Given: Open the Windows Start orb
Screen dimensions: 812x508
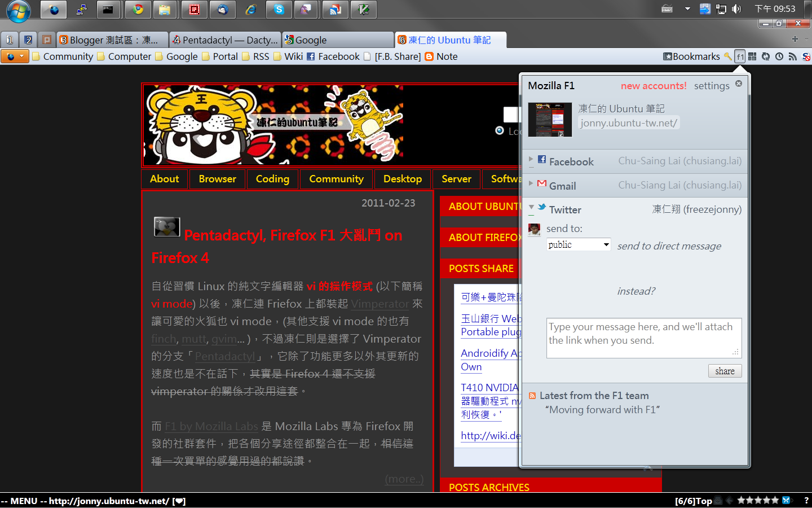Looking at the screenshot, I should point(18,11).
